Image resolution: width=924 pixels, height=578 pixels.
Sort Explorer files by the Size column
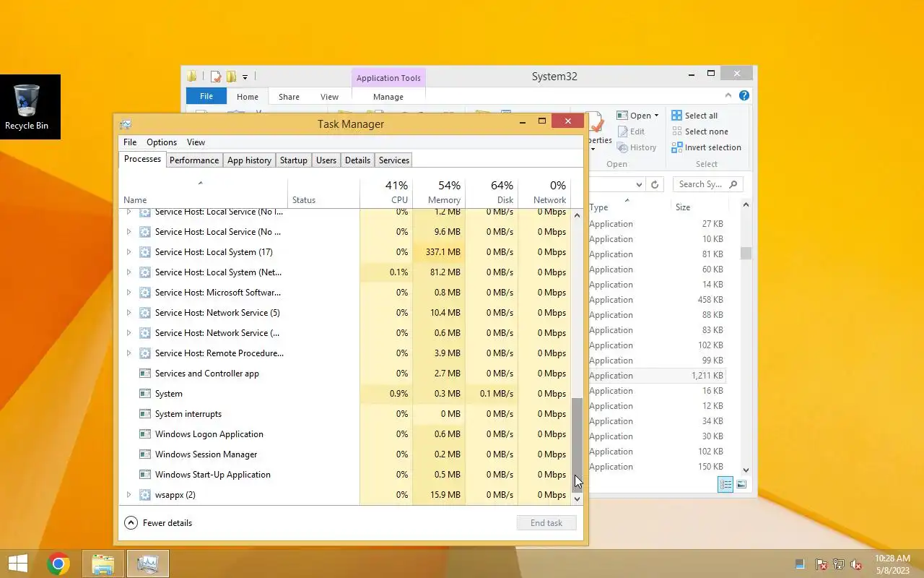click(700, 207)
